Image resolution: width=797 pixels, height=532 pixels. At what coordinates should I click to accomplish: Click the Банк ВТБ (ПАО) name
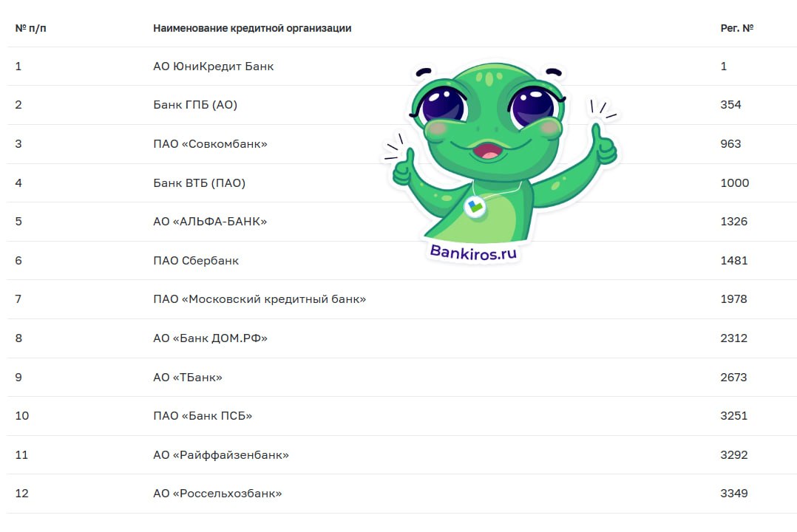coord(200,183)
